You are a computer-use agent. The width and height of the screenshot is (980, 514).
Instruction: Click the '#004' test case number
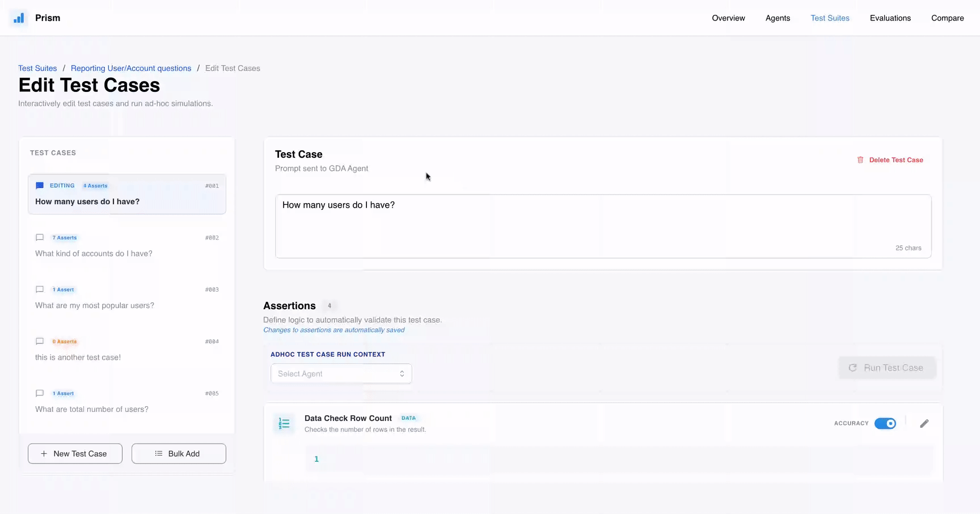point(212,342)
